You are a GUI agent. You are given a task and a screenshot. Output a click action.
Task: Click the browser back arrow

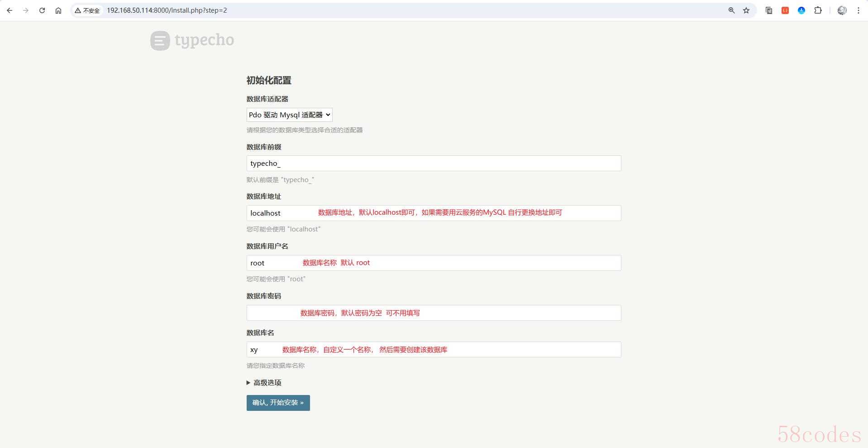[10, 10]
